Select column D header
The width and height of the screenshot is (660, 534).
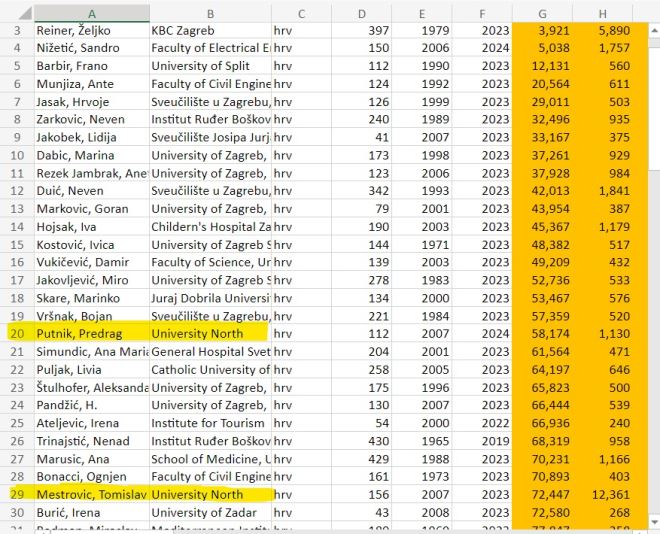tap(361, 13)
